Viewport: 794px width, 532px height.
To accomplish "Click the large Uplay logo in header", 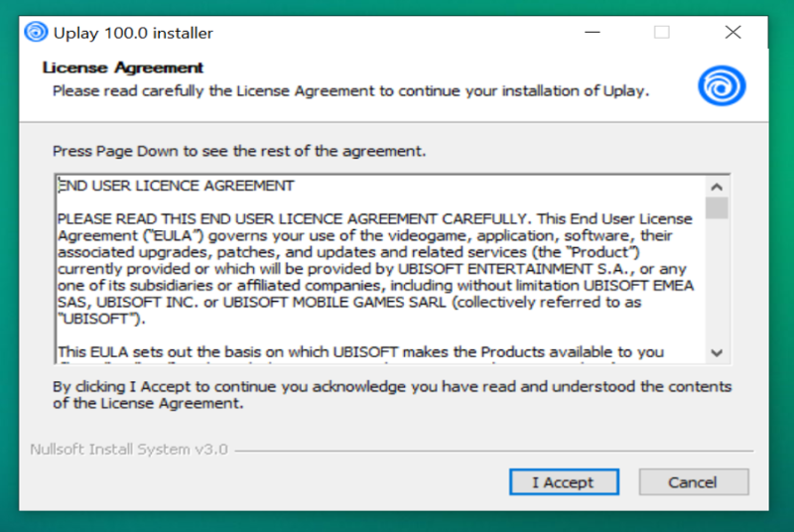I will click(x=722, y=85).
